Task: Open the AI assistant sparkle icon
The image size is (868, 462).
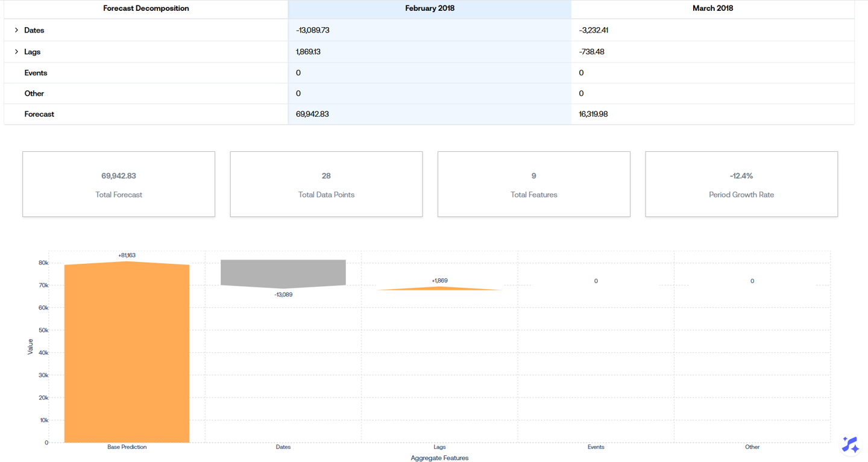Action: [850, 445]
